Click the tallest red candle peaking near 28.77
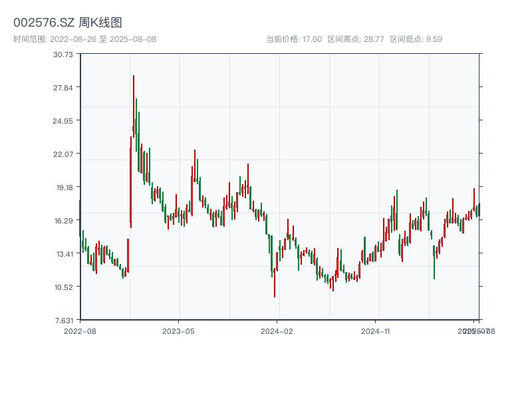532x399 pixels. pyautogui.click(x=134, y=106)
